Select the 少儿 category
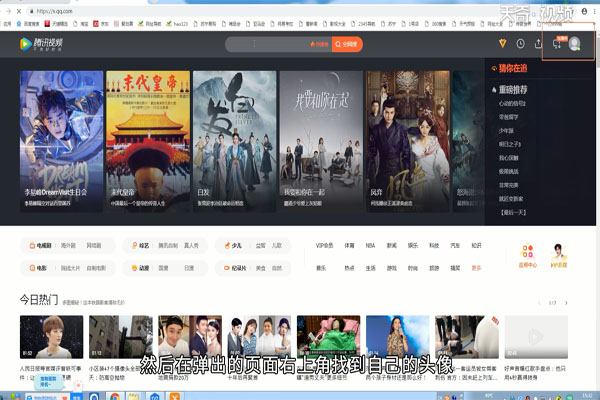 coord(233,245)
